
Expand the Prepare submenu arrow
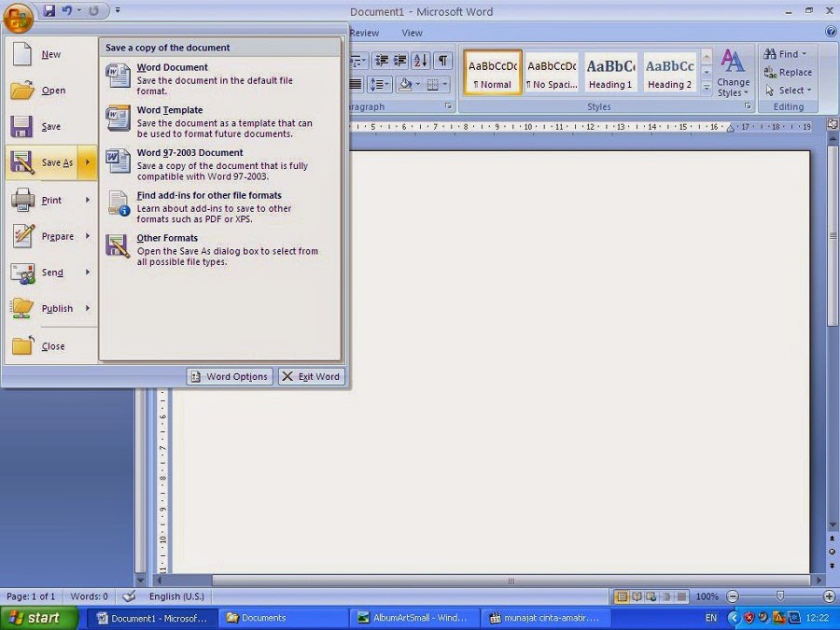tap(88, 236)
